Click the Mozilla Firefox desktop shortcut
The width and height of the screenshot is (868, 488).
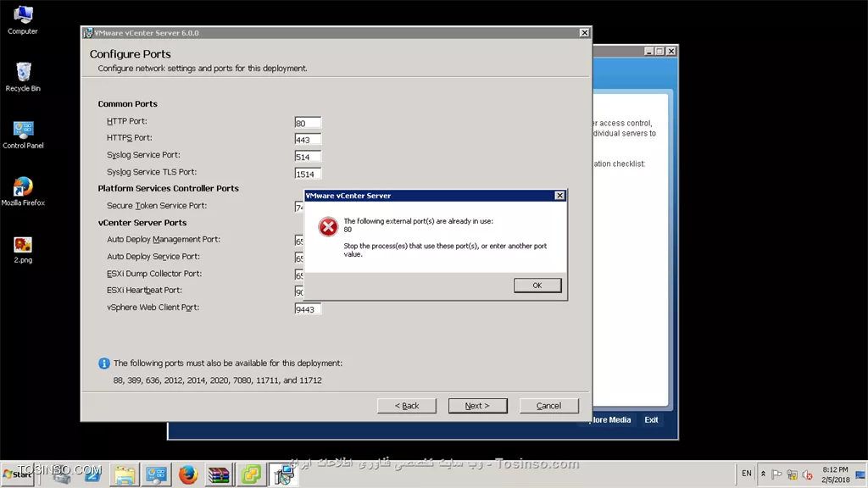coord(23,191)
